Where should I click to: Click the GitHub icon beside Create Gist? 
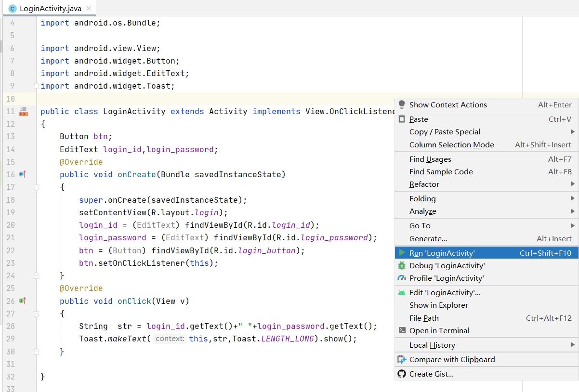402,374
